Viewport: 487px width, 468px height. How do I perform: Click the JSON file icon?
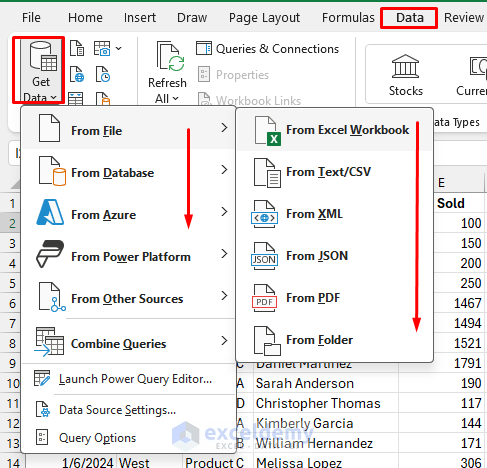click(x=264, y=256)
